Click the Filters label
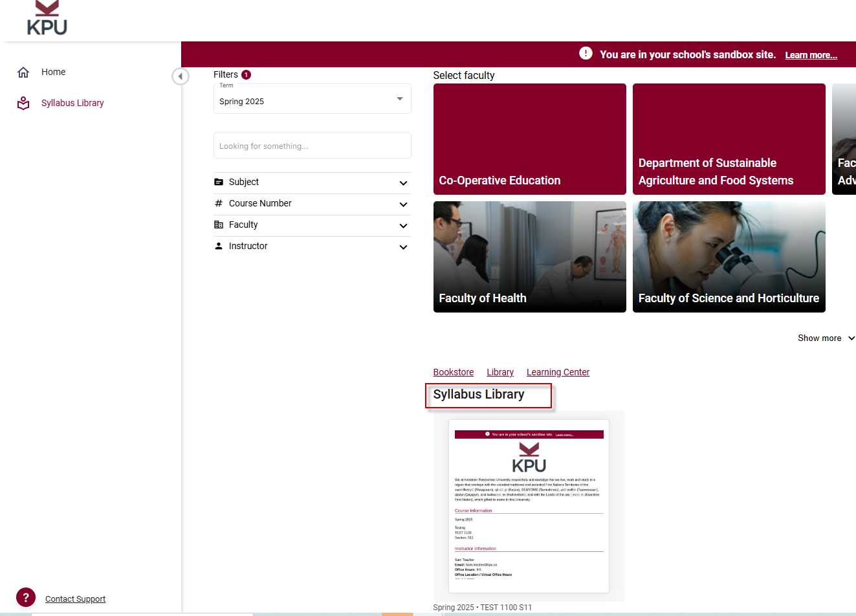 (226, 74)
